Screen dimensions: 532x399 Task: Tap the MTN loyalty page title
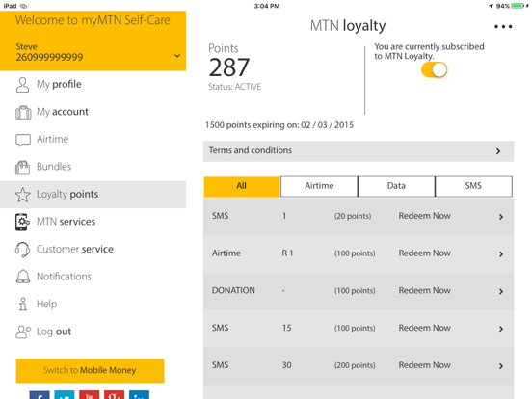[x=348, y=26]
